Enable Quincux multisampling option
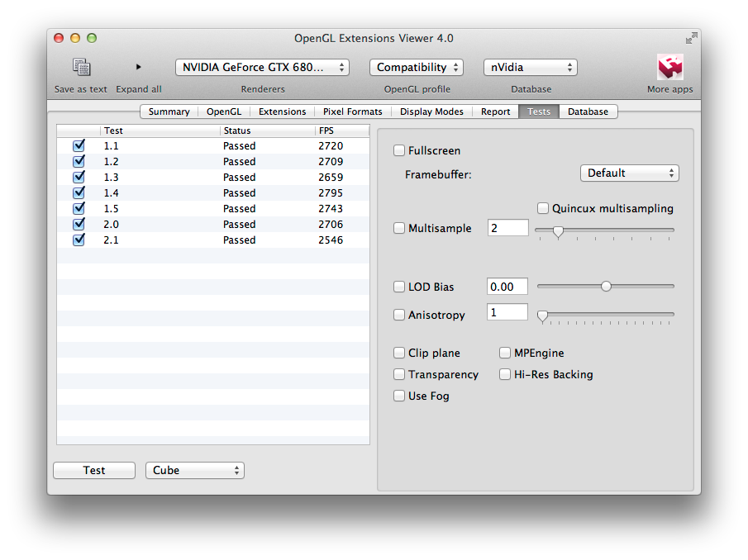748x560 pixels. pyautogui.click(x=542, y=208)
